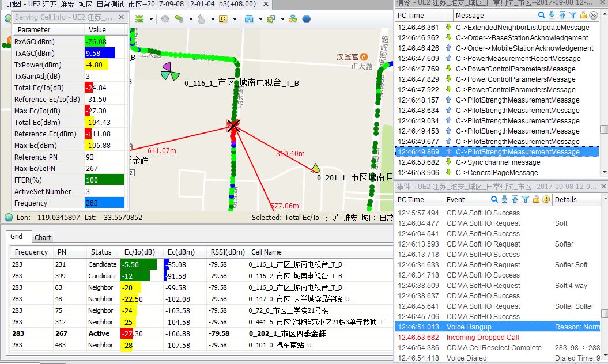Screen dimensions: 608x364
Task: Click the Ec/Io(dB) column header
Action: 139,252
